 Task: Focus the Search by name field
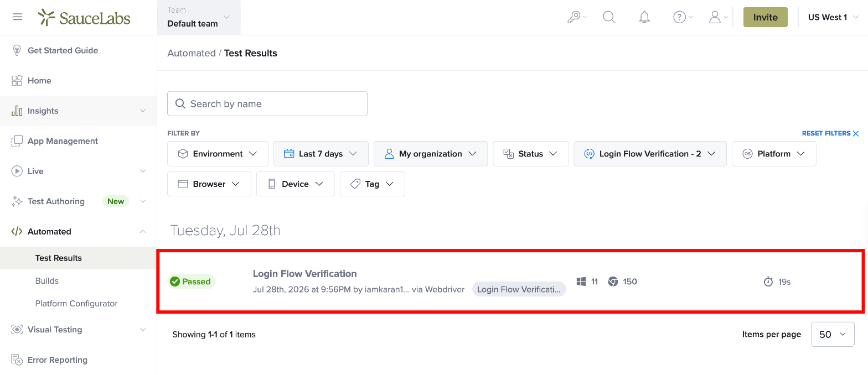267,104
